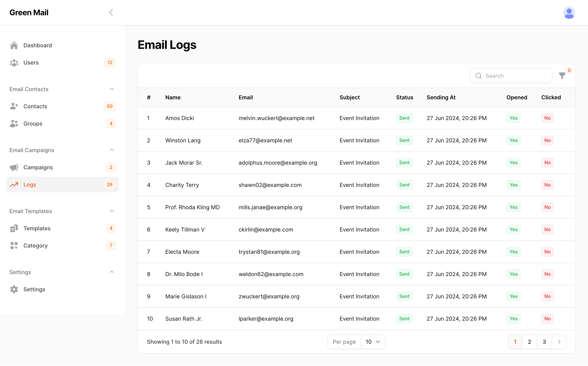Click the user avatar in the top bar
This screenshot has height=366, width=588.
tap(569, 12)
